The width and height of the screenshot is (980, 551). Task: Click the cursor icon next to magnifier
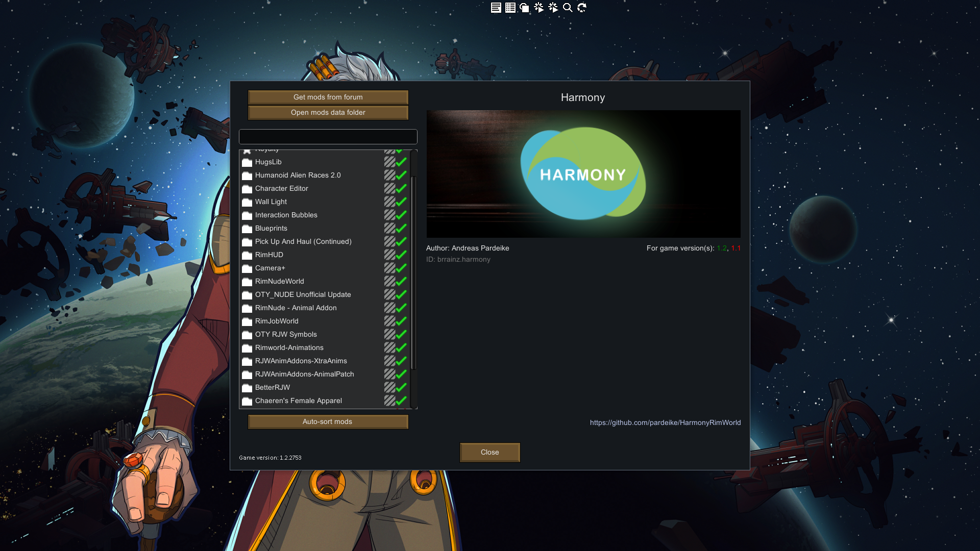553,8
